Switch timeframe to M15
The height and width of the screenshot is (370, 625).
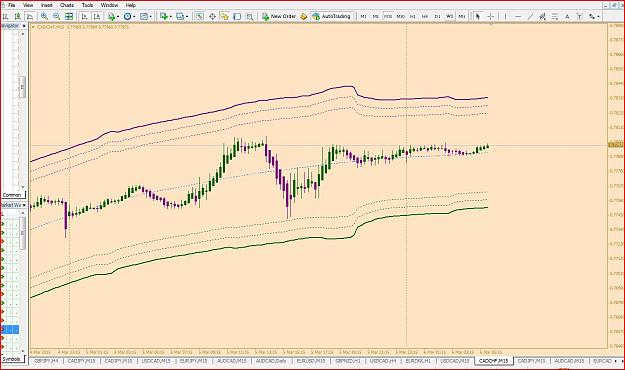coord(388,16)
